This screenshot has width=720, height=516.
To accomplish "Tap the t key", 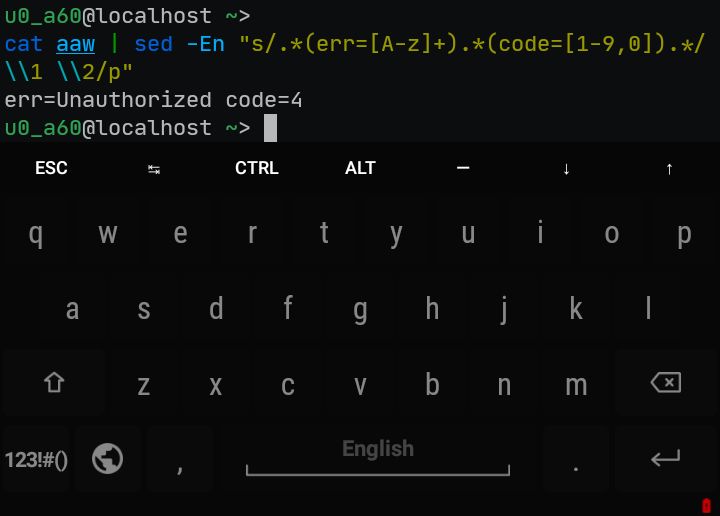I will tap(324, 234).
